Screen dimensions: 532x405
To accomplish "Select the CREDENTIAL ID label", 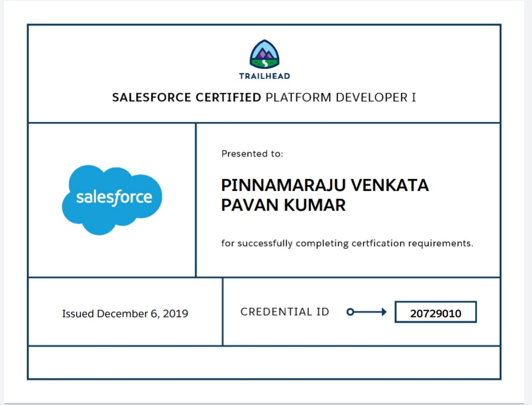I will (286, 311).
